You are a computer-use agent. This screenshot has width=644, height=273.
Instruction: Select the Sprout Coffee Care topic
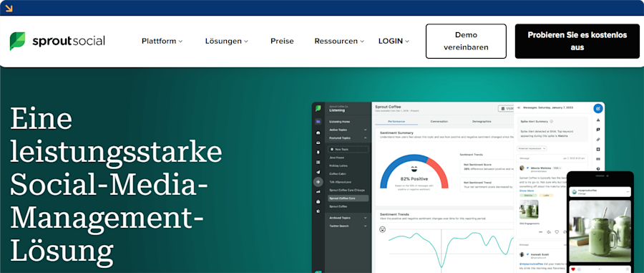tap(348, 198)
